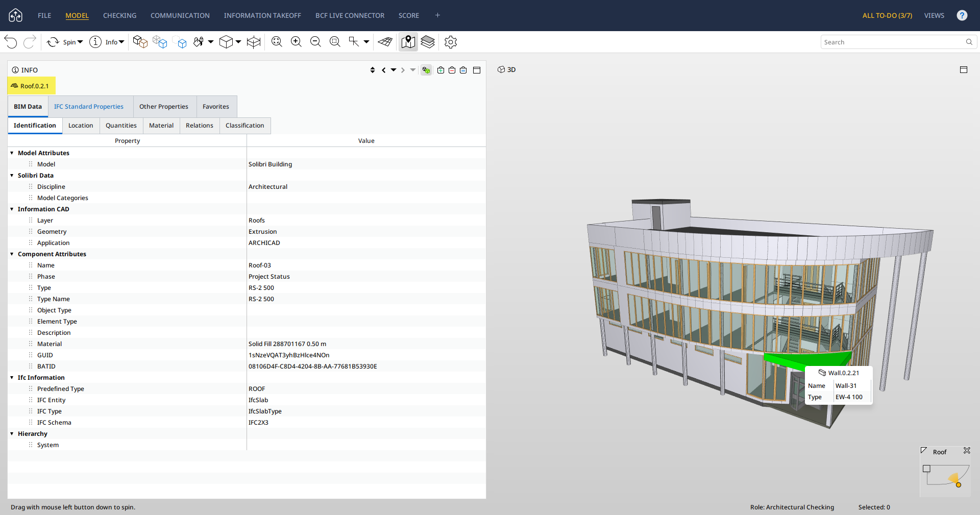Collapse the Component Attributes group
The image size is (980, 515).
pyautogui.click(x=12, y=254)
